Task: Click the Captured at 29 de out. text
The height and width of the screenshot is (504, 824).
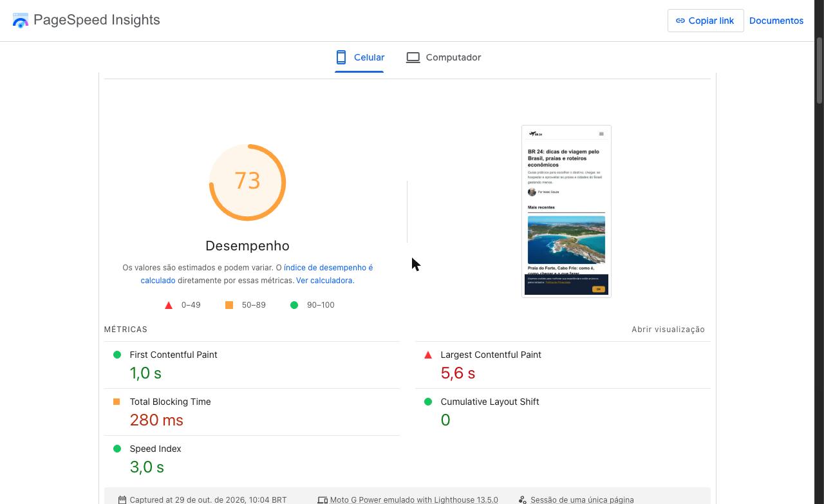Action: point(208,499)
